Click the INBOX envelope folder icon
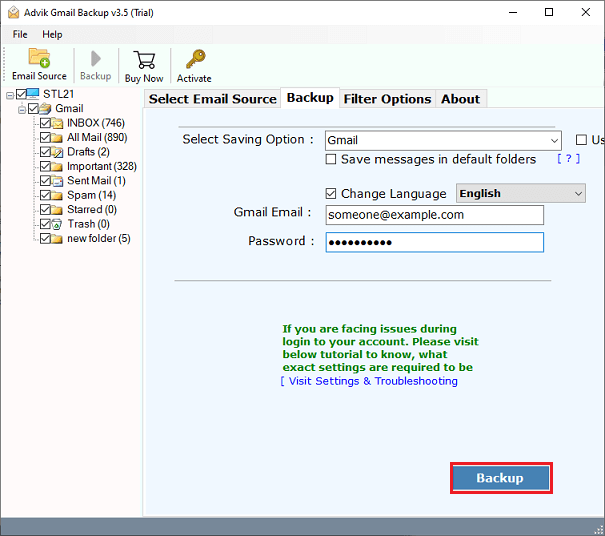The height and width of the screenshot is (536, 605). coord(57,123)
